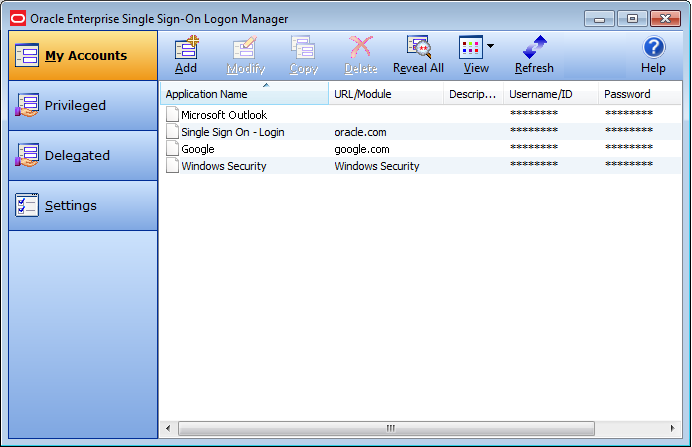This screenshot has width=692, height=447.
Task: Click the document icon beside Windows Security
Action: point(172,165)
